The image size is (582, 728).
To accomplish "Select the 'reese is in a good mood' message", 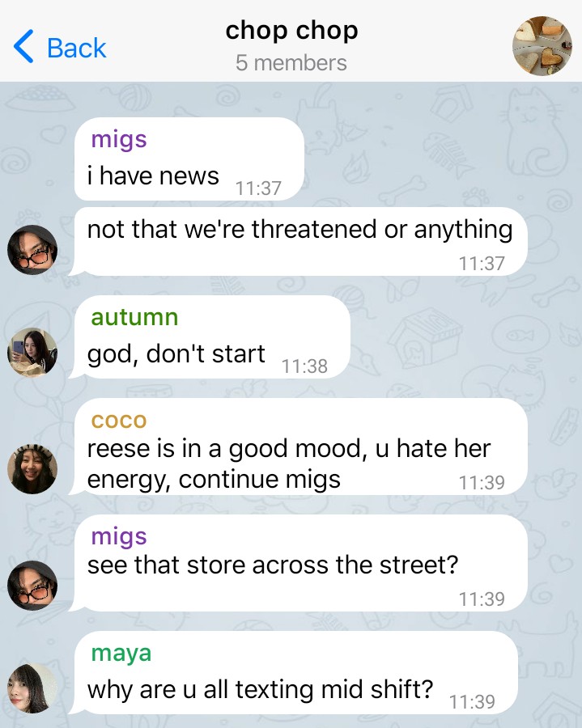I will click(x=298, y=447).
